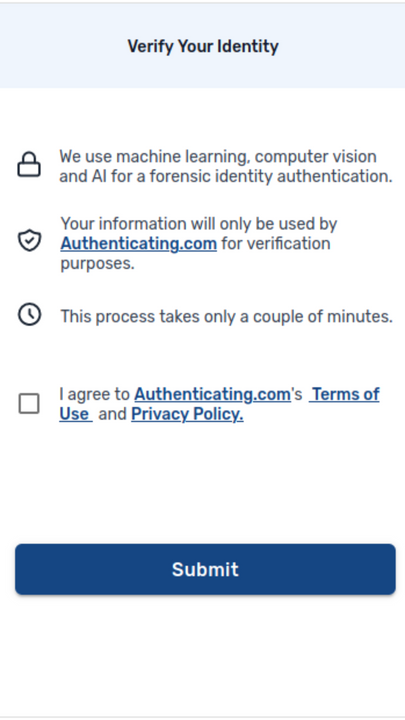Viewport: 405px width, 720px height.
Task: Click the shield checkmark icon
Action: [x=29, y=240]
